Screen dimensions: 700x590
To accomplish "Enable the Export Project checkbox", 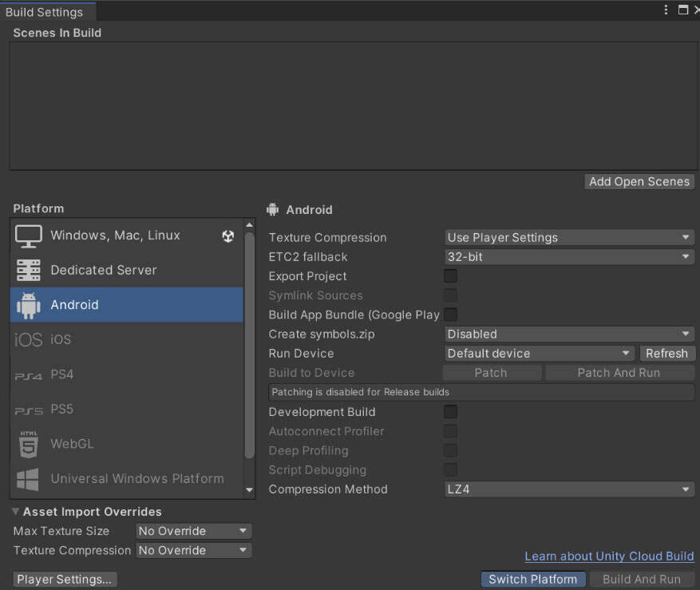I will coord(451,276).
